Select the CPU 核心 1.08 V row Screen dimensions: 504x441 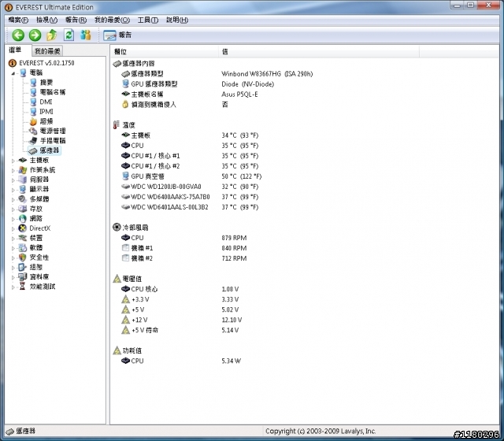(180, 289)
